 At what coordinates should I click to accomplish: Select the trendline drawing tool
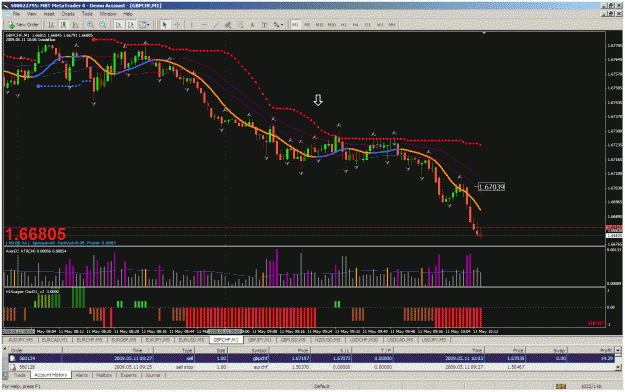(216, 25)
